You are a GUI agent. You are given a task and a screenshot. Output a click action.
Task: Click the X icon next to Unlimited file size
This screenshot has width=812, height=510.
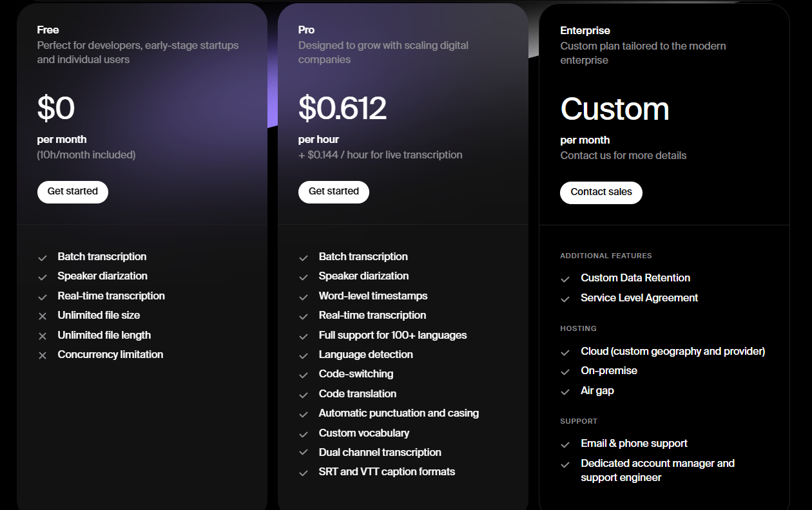tap(43, 316)
